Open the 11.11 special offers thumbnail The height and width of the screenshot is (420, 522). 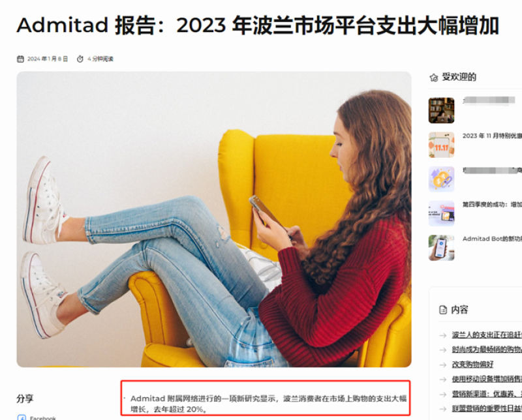click(442, 145)
